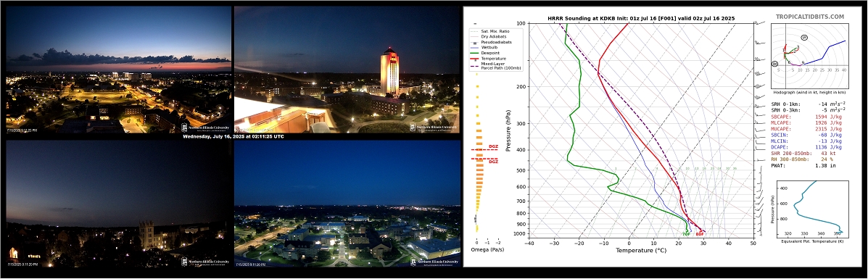Click the lower red DGZ label
Screen dimensions: 868x279
pyautogui.click(x=493, y=162)
